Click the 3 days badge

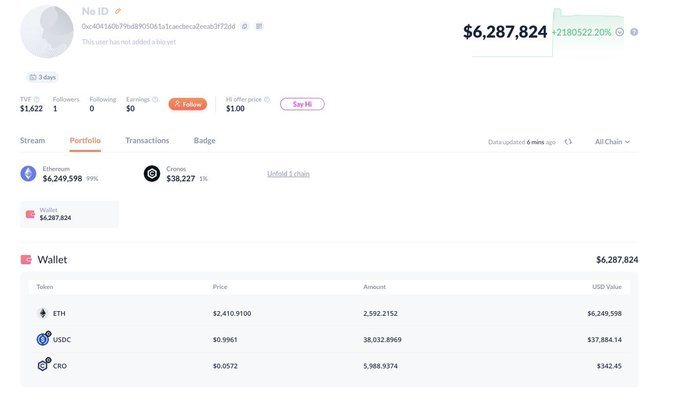tap(42, 77)
